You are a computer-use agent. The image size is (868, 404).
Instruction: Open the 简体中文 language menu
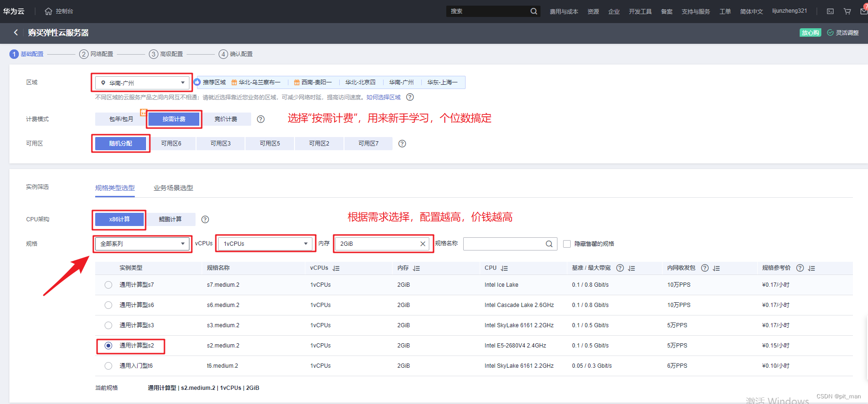(x=751, y=11)
